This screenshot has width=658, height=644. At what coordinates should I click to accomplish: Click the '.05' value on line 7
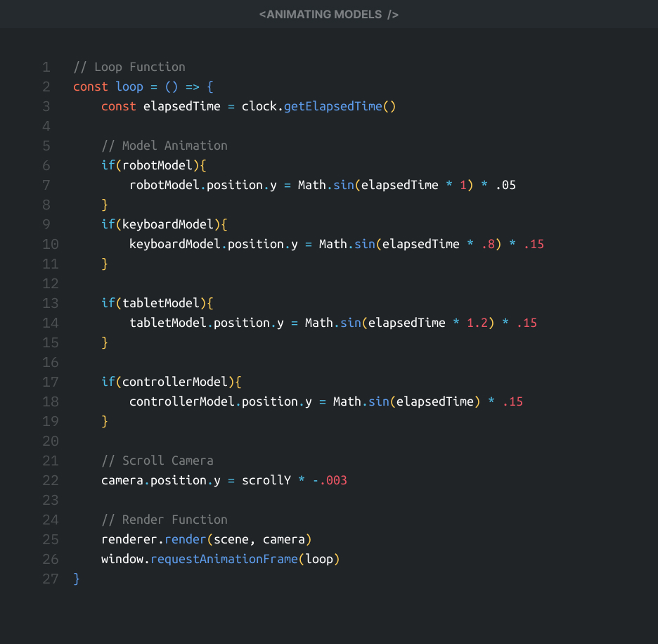click(505, 185)
